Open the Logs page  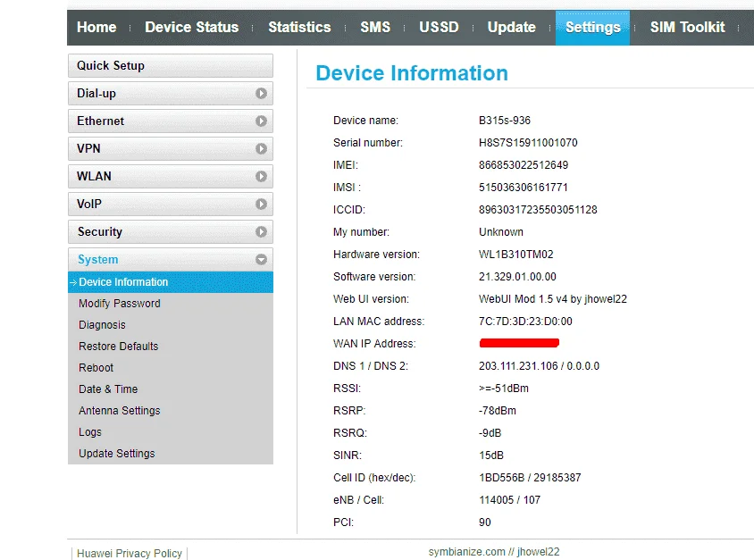[x=90, y=432]
